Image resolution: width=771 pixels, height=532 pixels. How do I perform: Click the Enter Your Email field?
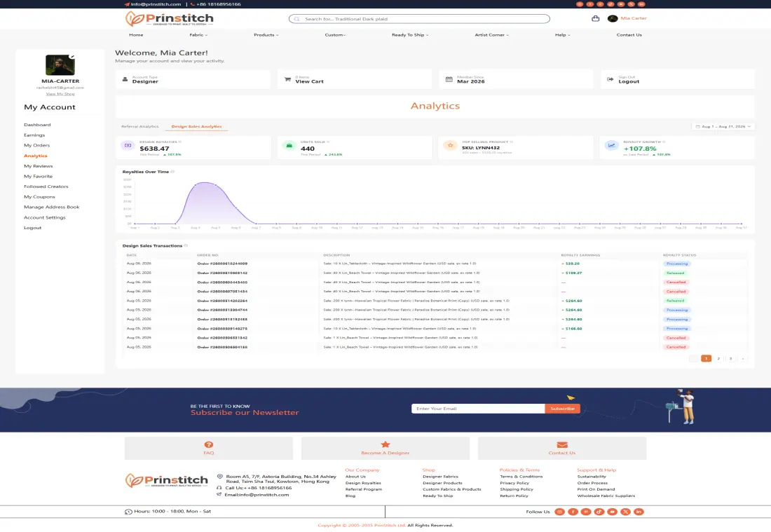pos(478,409)
